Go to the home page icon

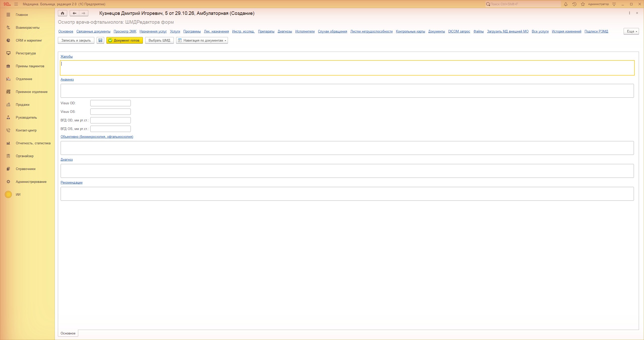(62, 13)
